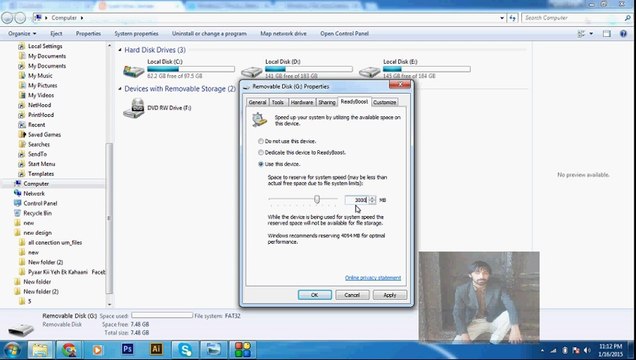636x360 pixels.
Task: Open media player taskbar icon
Action: tap(97, 349)
